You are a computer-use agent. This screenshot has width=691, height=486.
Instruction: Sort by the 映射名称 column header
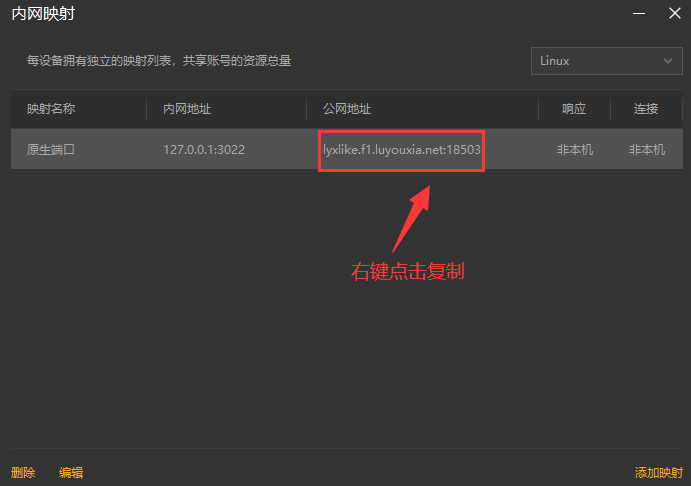[x=51, y=109]
